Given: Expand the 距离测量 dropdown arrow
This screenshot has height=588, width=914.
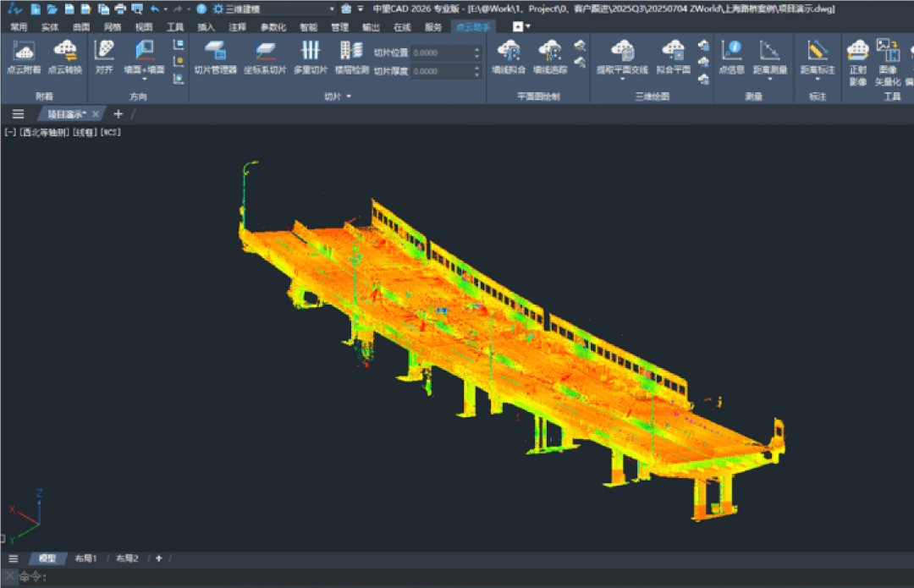Looking at the screenshot, I should 770,80.
